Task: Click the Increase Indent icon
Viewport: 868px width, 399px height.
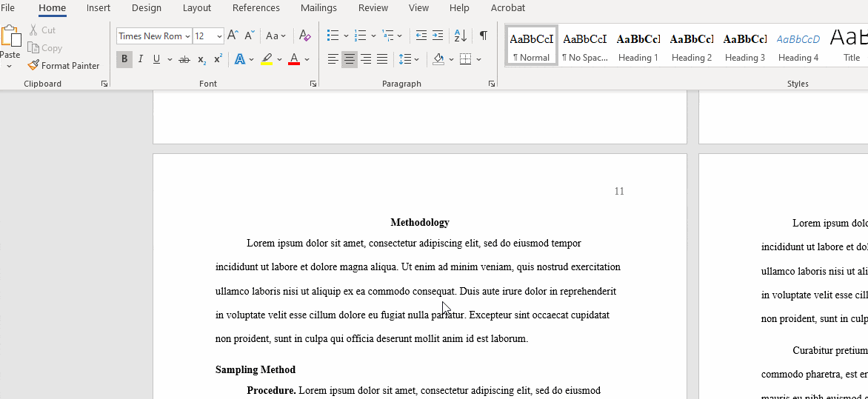Action: click(x=438, y=36)
